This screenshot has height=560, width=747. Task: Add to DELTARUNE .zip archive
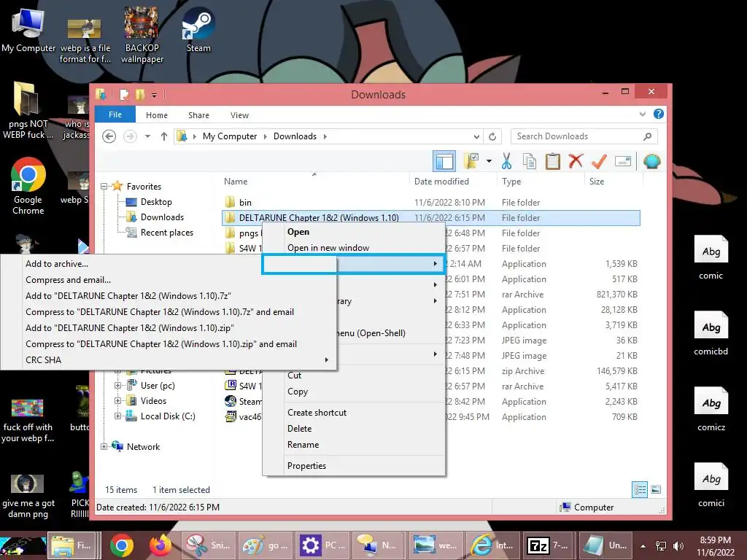click(x=169, y=328)
